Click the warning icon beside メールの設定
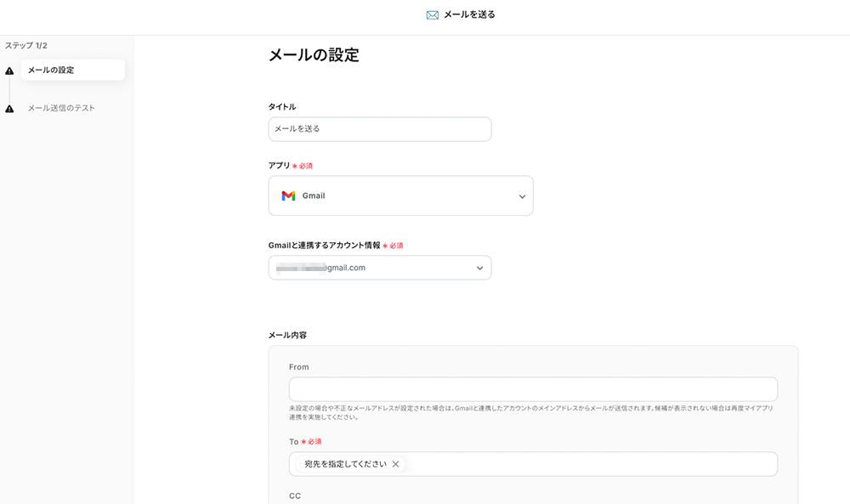This screenshot has height=504, width=850. (x=9, y=71)
